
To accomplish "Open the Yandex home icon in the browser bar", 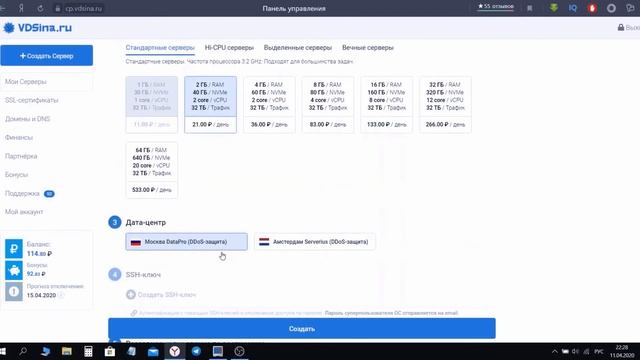I will click(x=21, y=8).
